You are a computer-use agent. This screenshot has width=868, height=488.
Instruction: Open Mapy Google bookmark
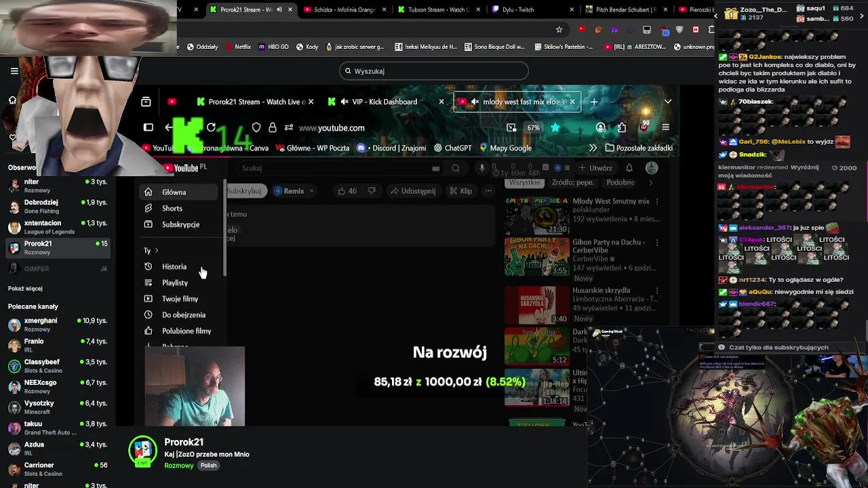tap(505, 148)
